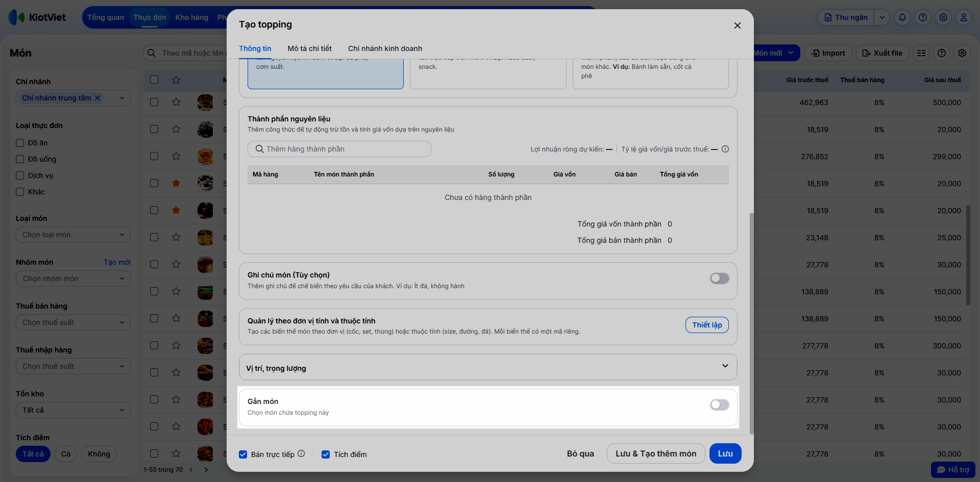This screenshot has height=482, width=980.
Task: Select all rows with header checkbox
Action: point(154,80)
